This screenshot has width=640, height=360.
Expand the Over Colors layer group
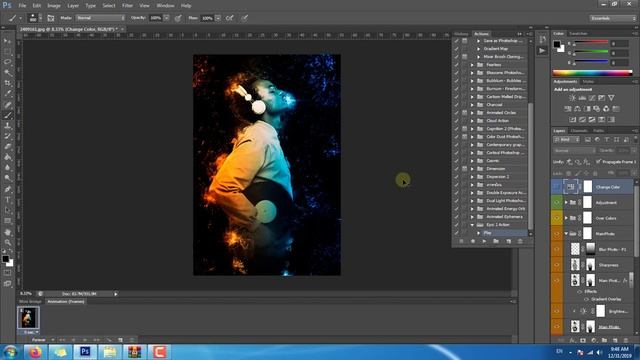tap(566, 218)
